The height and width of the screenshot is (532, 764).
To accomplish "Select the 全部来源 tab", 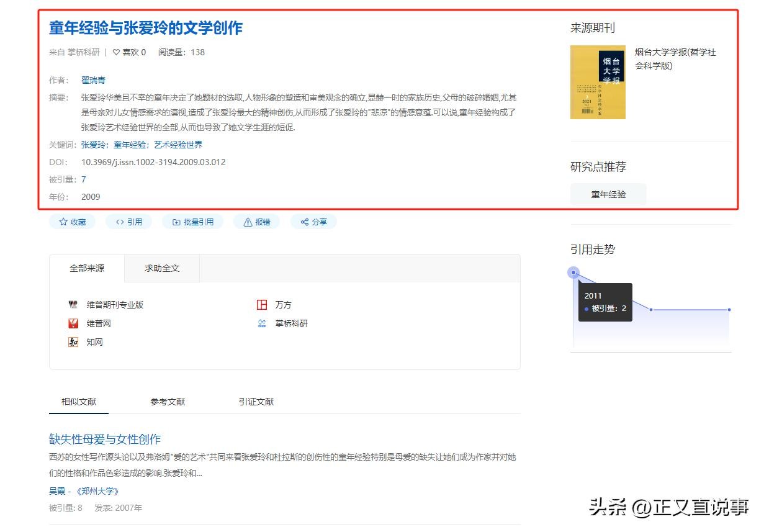I will pyautogui.click(x=87, y=268).
